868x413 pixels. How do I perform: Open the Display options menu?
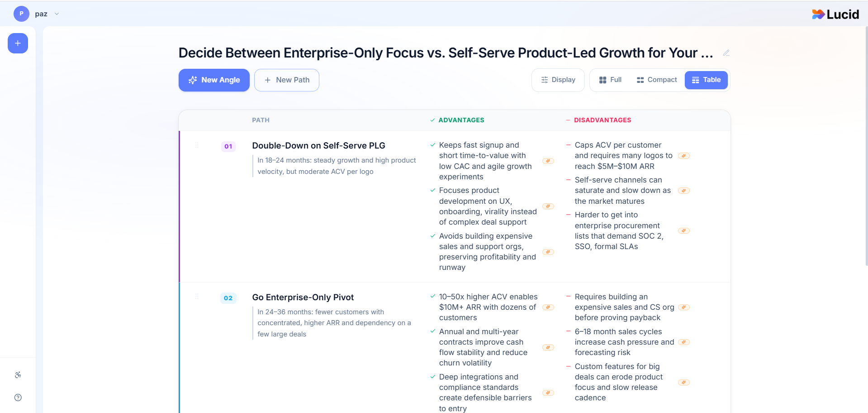558,80
